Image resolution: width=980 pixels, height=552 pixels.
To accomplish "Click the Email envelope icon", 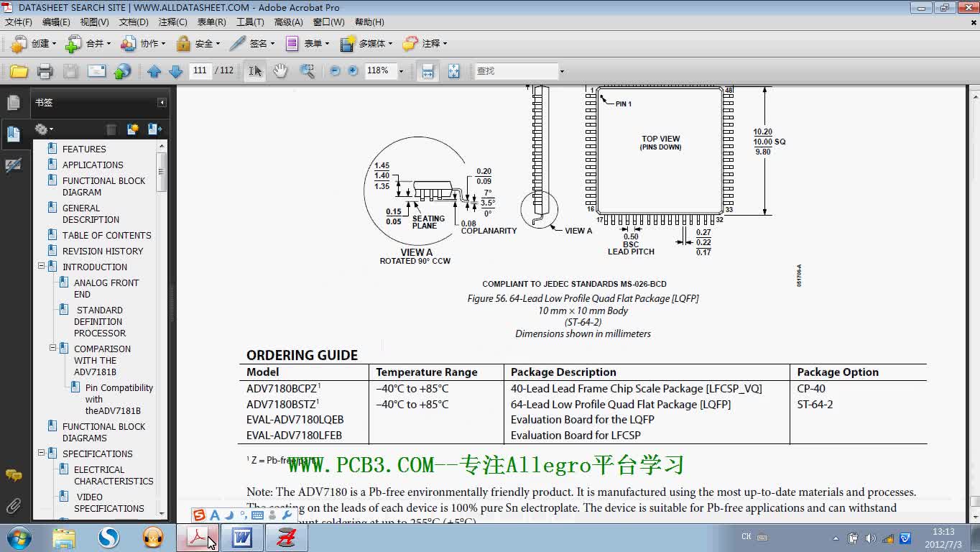I will (x=96, y=71).
